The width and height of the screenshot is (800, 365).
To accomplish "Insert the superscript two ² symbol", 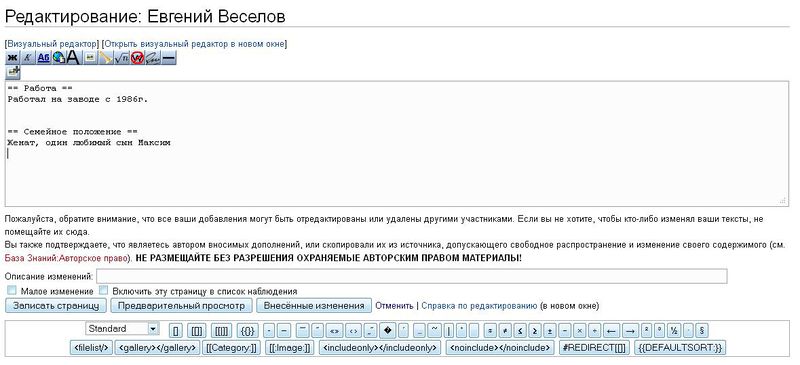I will point(646,331).
